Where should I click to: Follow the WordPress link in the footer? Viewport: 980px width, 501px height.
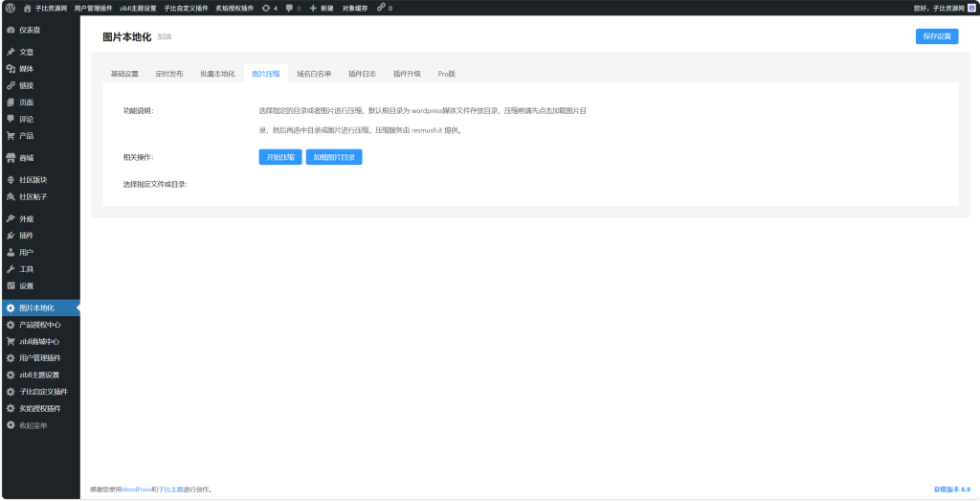[x=136, y=490]
